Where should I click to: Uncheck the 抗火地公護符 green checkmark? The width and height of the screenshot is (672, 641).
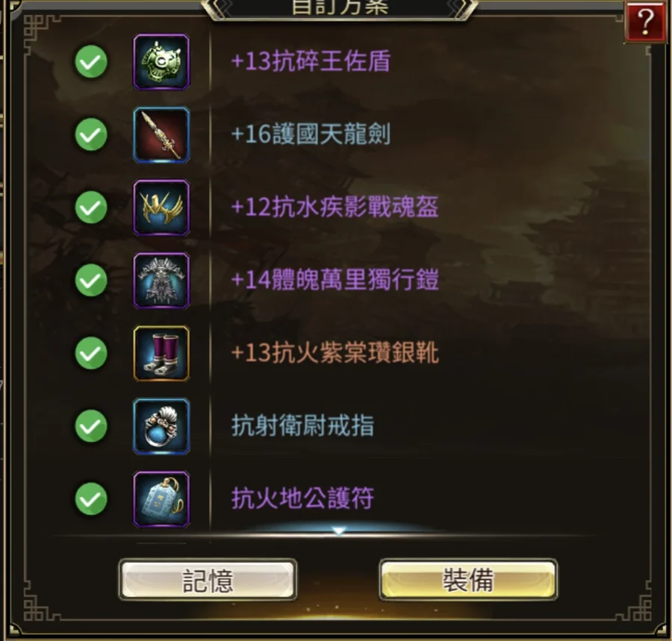point(91,498)
